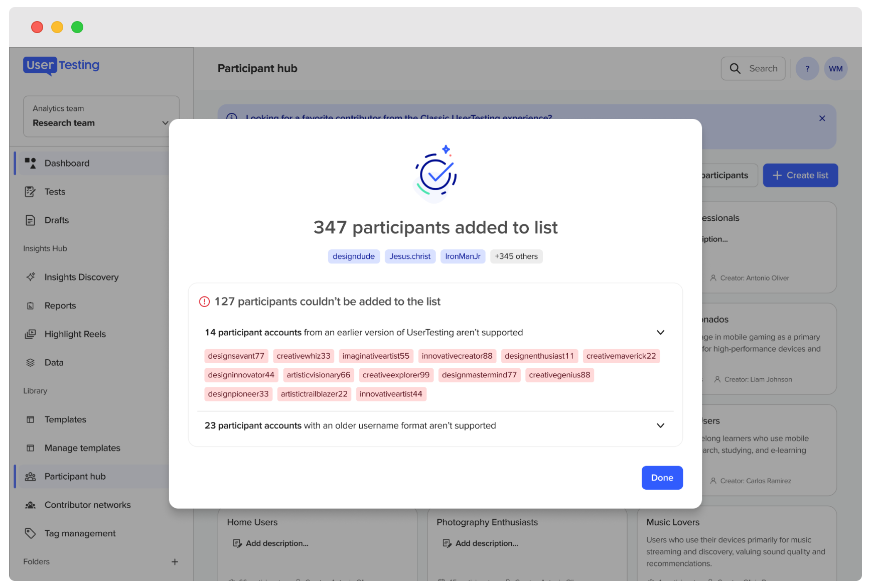Screen dimensions: 870x588
Task: Click the Dashboard icon in sidebar
Action: tap(30, 163)
